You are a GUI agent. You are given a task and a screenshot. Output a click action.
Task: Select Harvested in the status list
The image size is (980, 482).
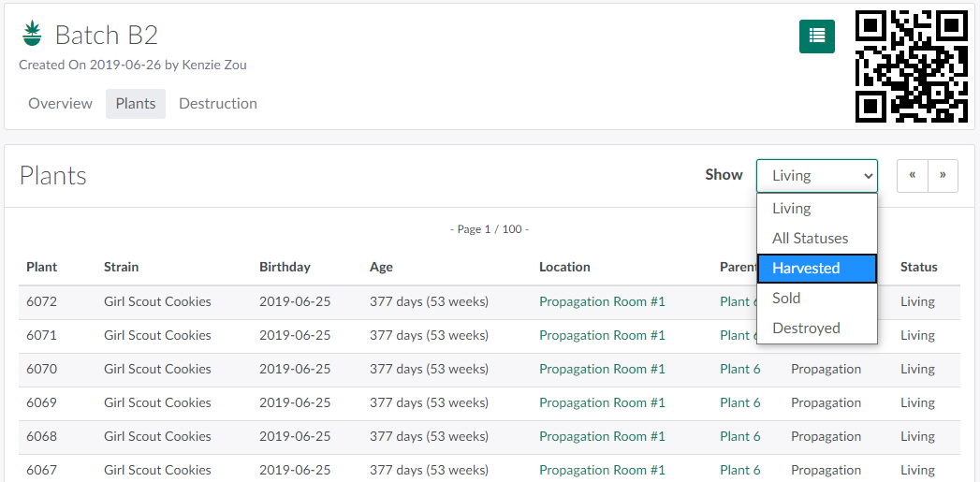click(816, 268)
